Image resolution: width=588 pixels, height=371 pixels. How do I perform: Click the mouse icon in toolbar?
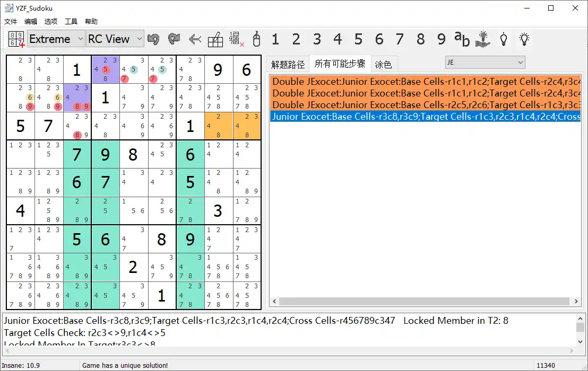[x=256, y=39]
